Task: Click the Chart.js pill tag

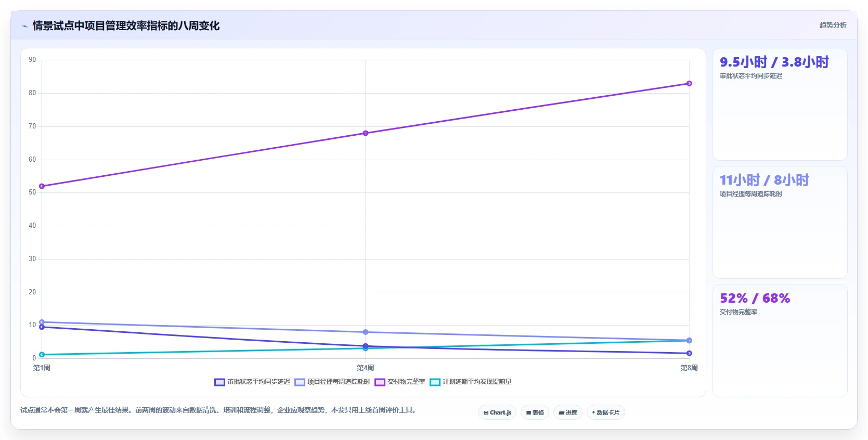Action: click(497, 412)
